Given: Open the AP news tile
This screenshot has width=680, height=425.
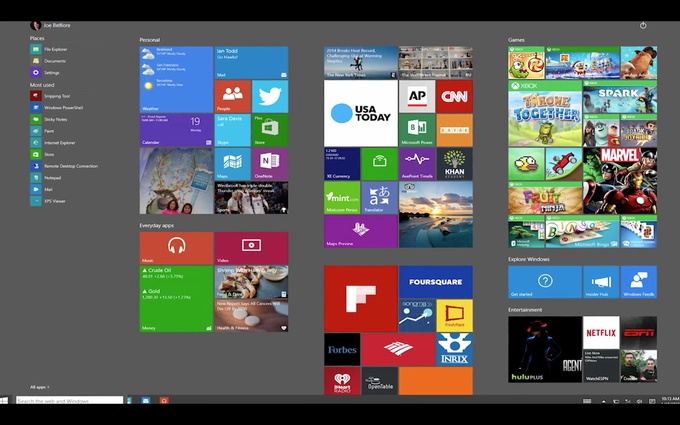Looking at the screenshot, I should 417,96.
